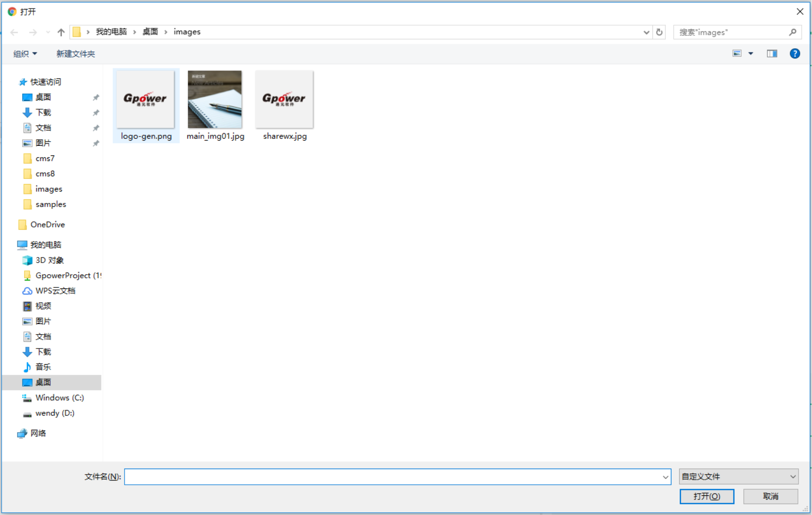Open the 自定义文件 file type dropdown
Viewport: 812px width, 515px height.
click(739, 477)
